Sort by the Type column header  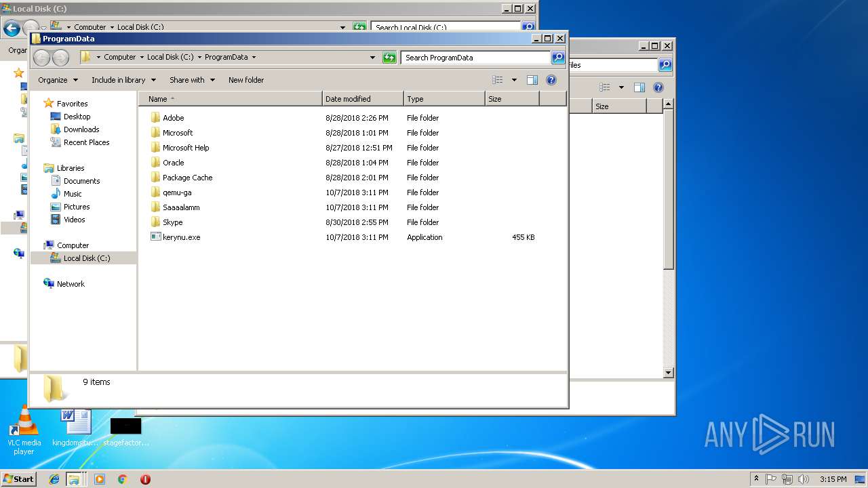444,99
